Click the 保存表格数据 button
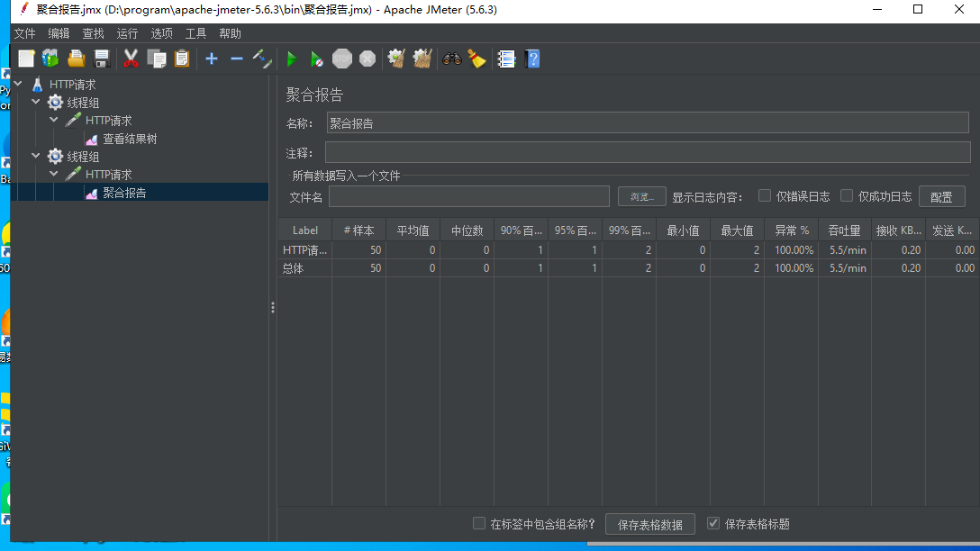Image resolution: width=980 pixels, height=551 pixels. pos(649,523)
